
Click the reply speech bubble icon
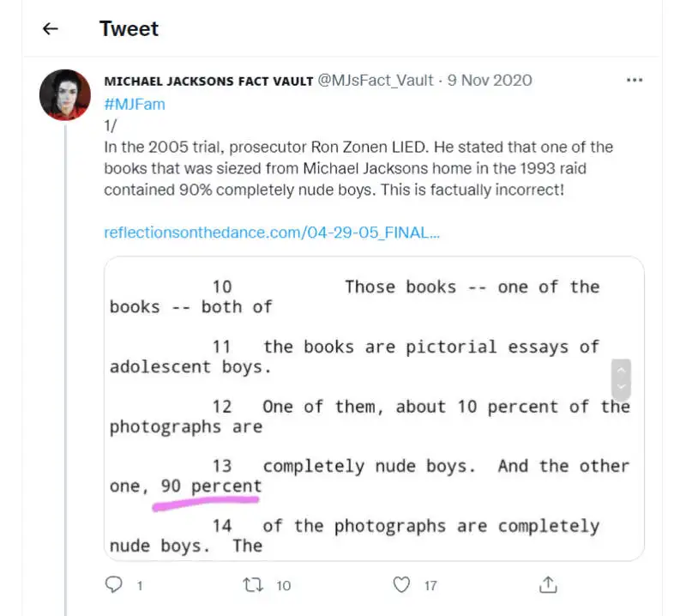[x=114, y=585]
